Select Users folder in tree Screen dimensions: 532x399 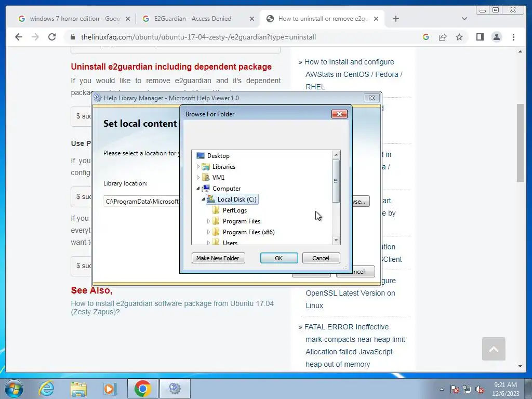(230, 242)
